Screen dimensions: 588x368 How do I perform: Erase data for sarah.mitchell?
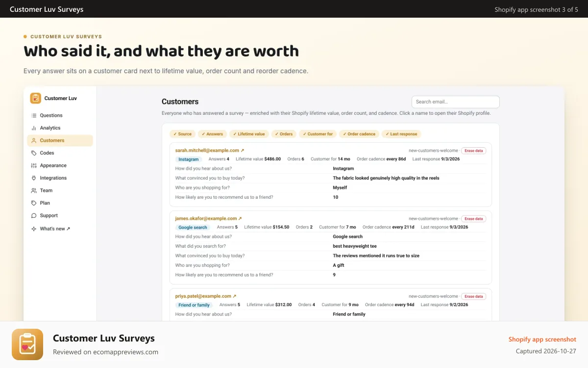click(x=473, y=151)
